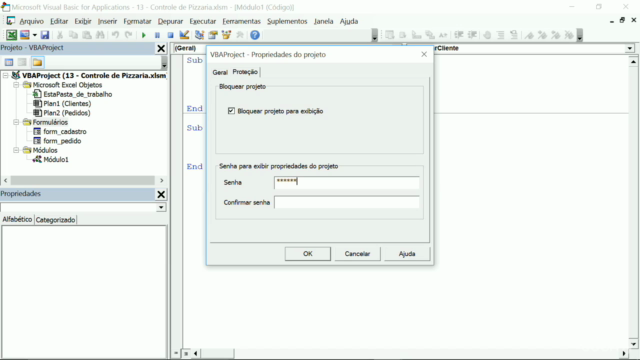640x360 pixels.
Task: Collapse the Microsoft Excel Objetos folder
Action: 16,85
